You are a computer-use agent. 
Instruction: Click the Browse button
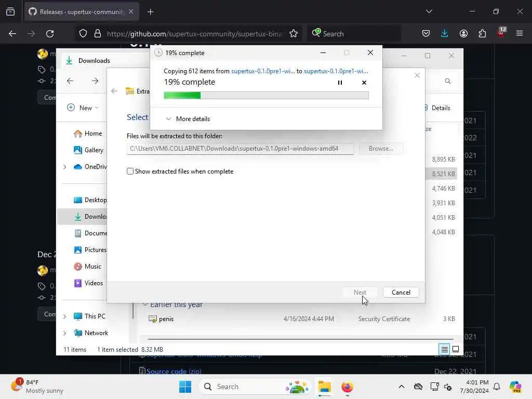(381, 149)
